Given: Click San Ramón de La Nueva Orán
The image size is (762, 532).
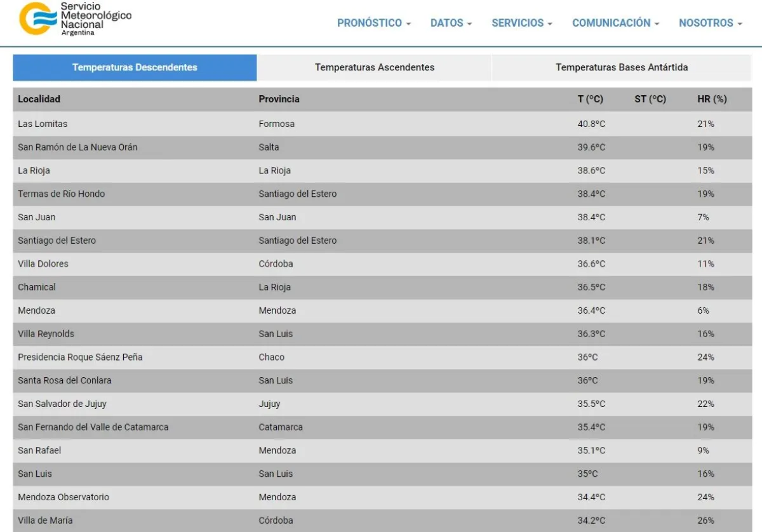Looking at the screenshot, I should click(x=77, y=147).
